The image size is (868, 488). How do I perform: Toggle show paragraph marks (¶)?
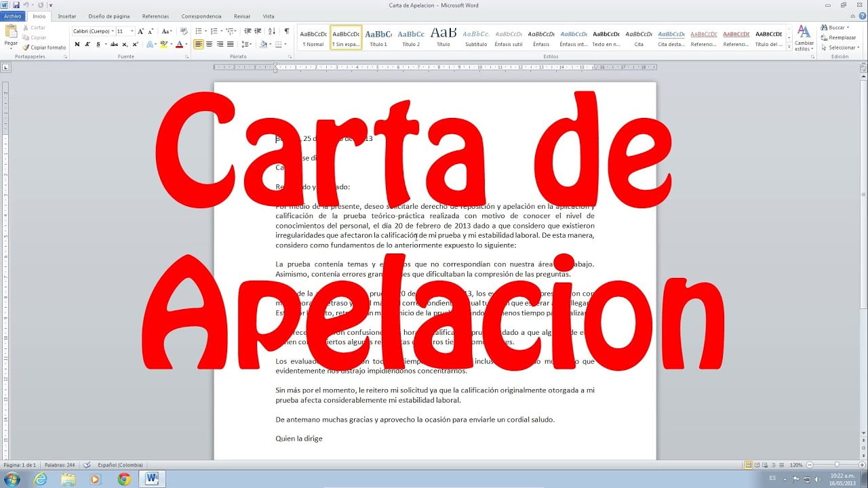[287, 31]
